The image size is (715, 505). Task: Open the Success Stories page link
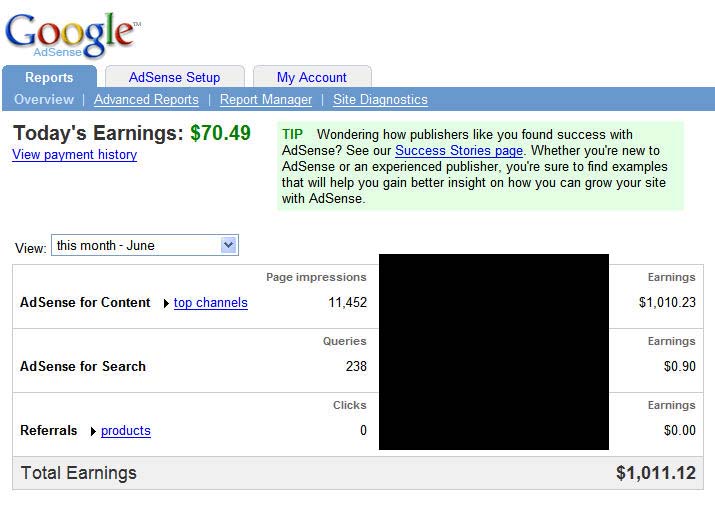tap(459, 151)
